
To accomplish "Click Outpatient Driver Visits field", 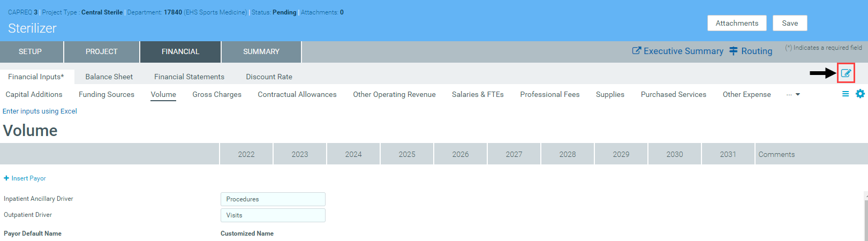I will (273, 215).
